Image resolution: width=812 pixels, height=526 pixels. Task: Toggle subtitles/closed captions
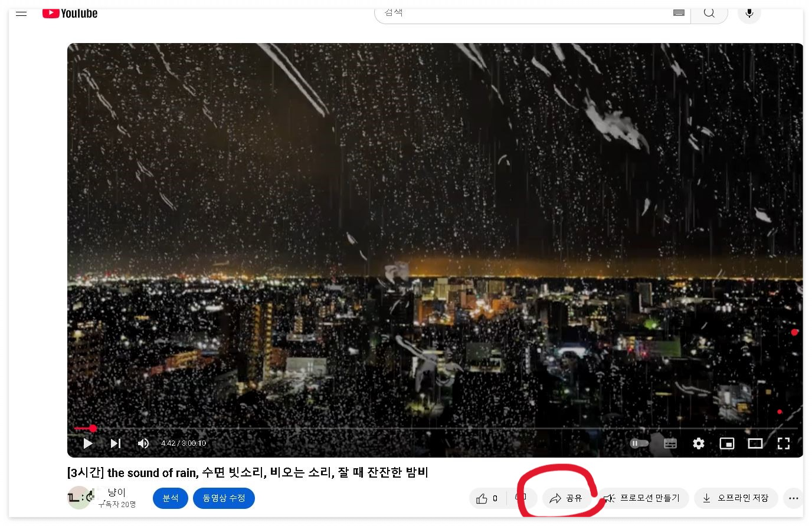(670, 443)
